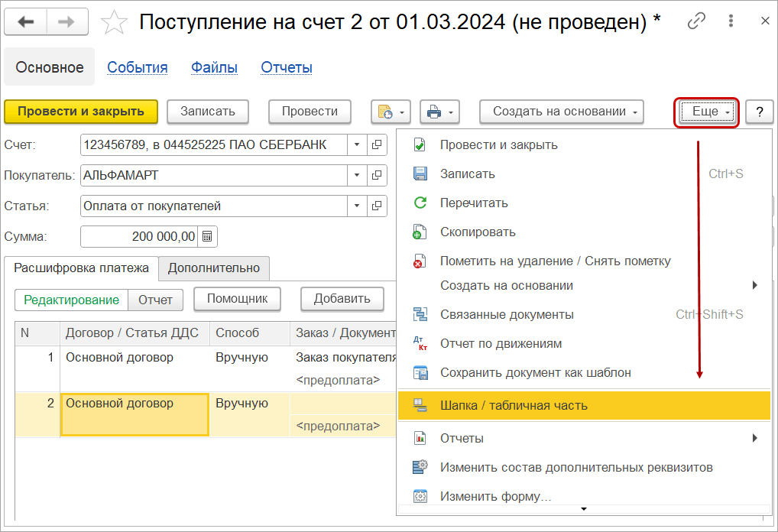Click the red Пометить на удаление icon

pyautogui.click(x=420, y=261)
